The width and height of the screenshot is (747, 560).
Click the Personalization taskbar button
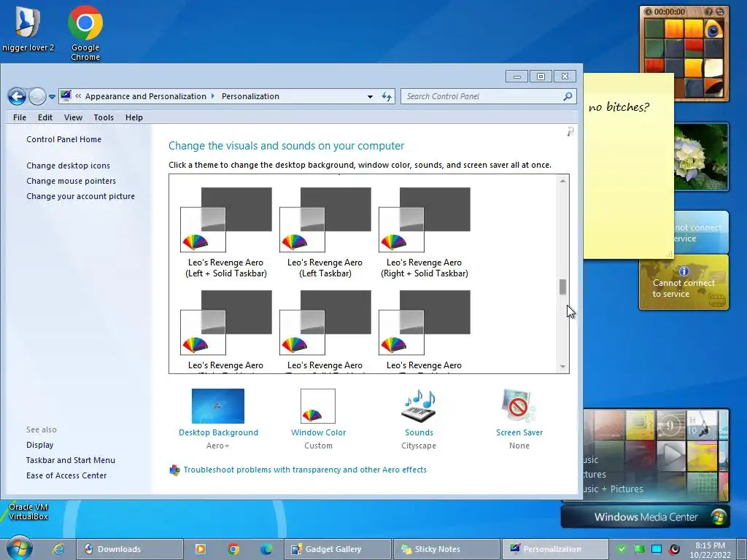point(555,549)
